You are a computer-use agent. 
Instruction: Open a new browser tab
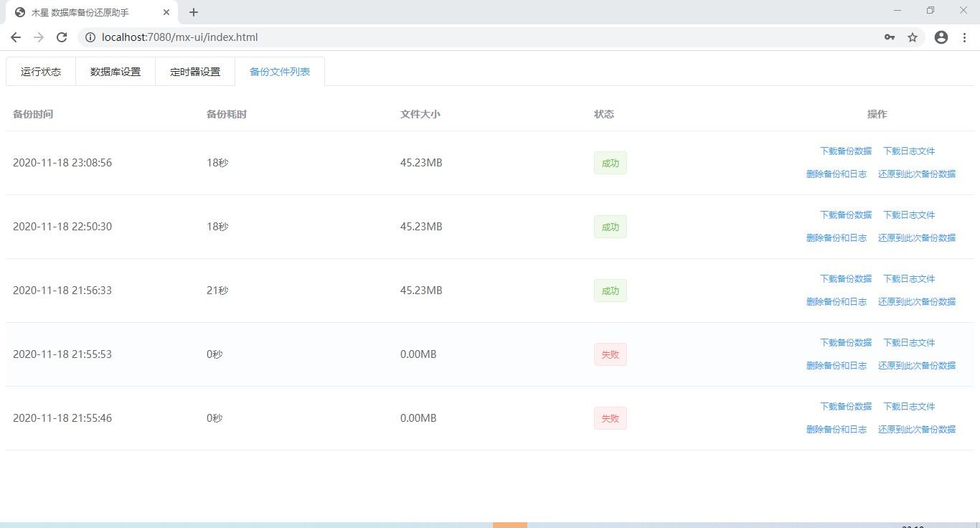194,12
